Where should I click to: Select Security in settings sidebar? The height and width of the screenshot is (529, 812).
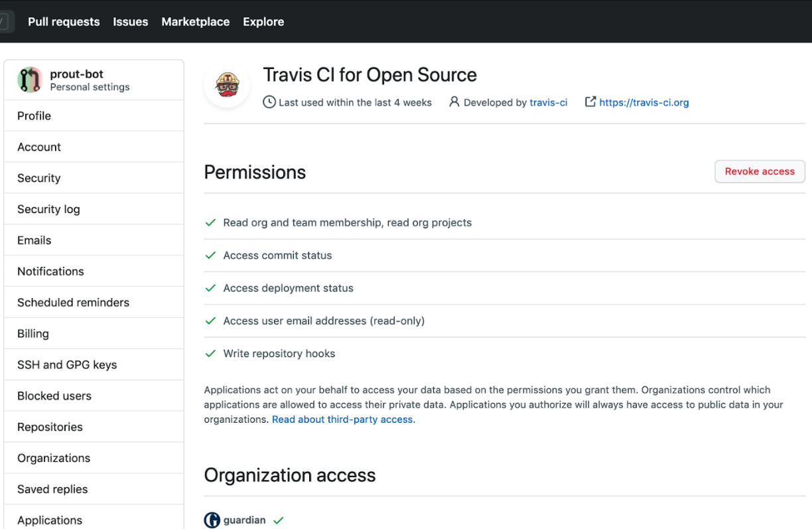[94, 178]
